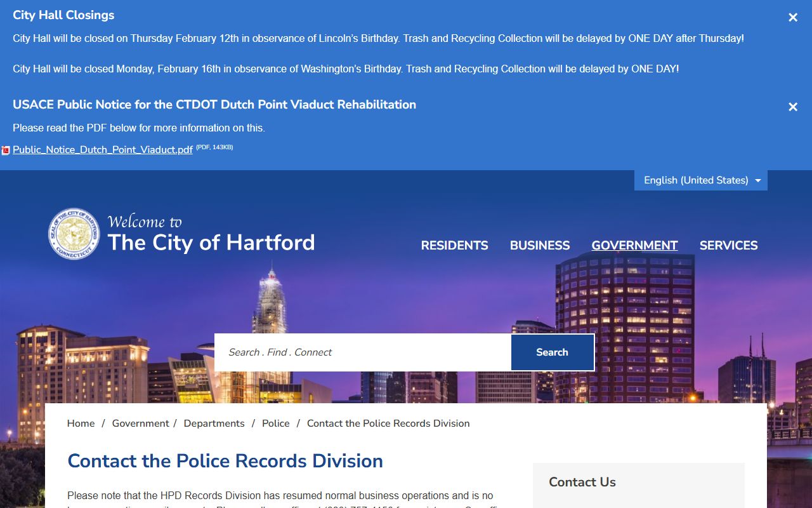The height and width of the screenshot is (508, 812).
Task: Open the Residents menu
Action: coord(454,246)
